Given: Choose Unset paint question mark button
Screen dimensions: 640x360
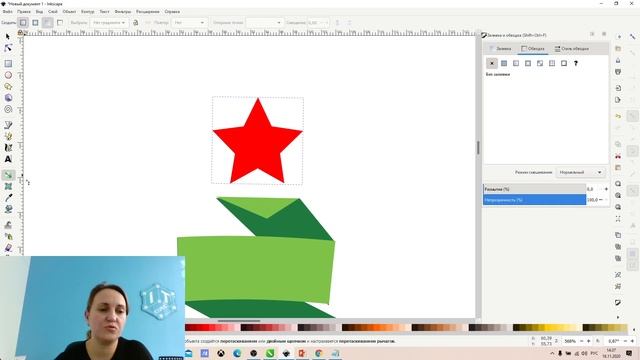Looking at the screenshot, I should click(576, 63).
